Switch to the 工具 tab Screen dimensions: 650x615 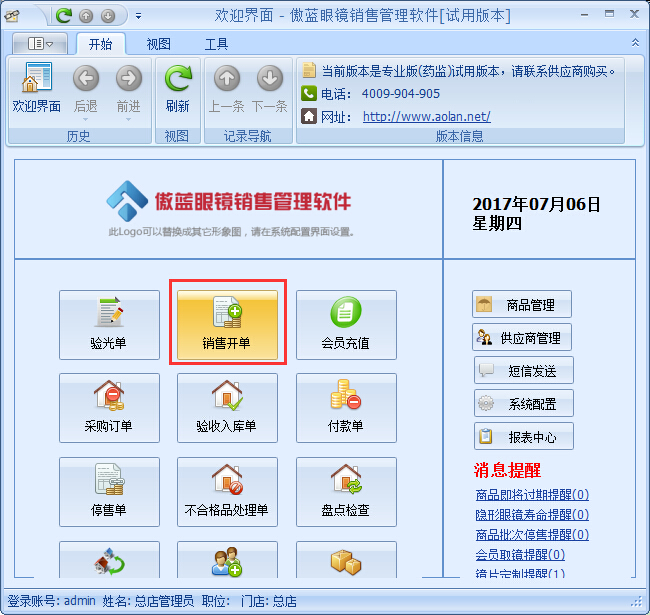coord(216,44)
